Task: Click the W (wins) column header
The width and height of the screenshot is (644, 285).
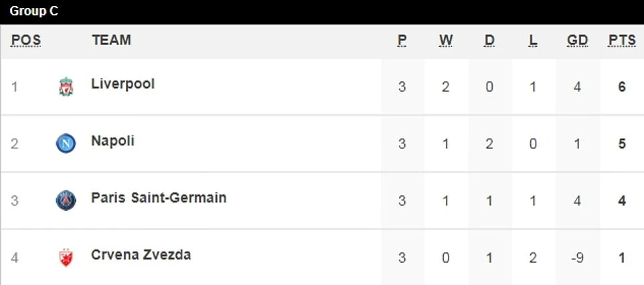Action: 446,40
